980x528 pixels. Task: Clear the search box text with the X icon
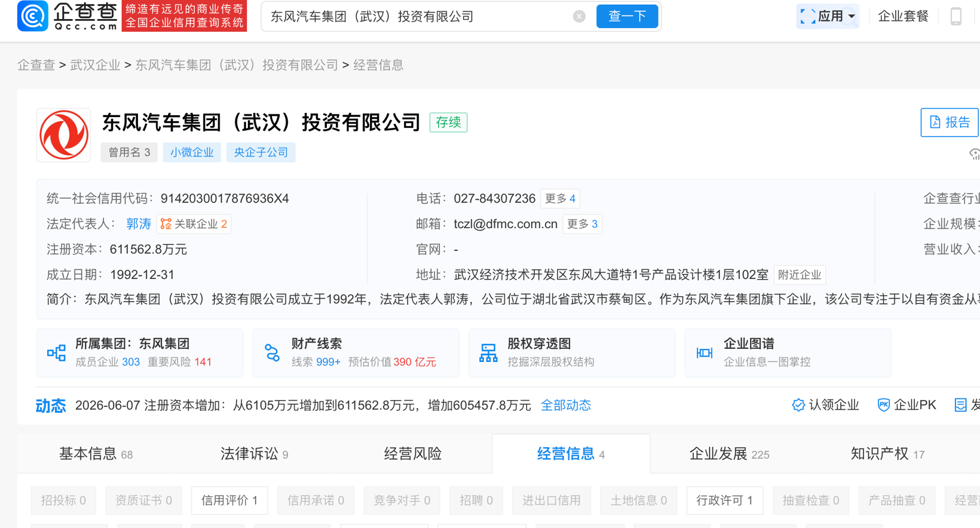[x=579, y=16]
